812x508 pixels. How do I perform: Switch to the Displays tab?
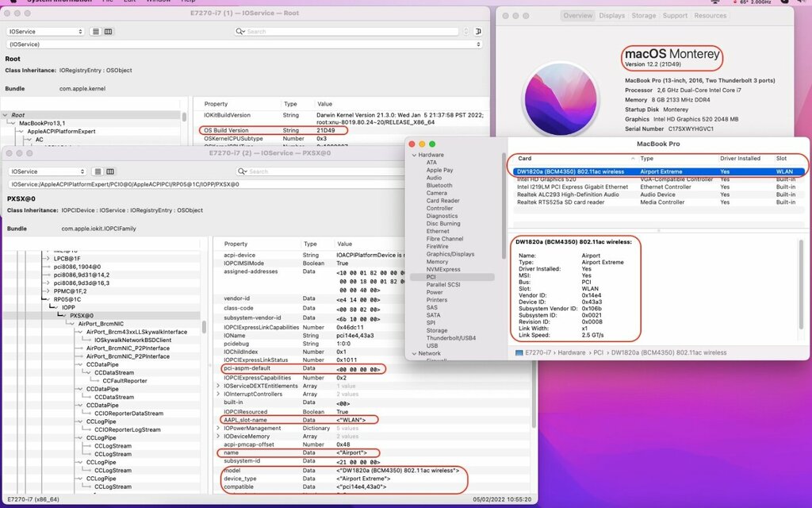[x=611, y=15]
